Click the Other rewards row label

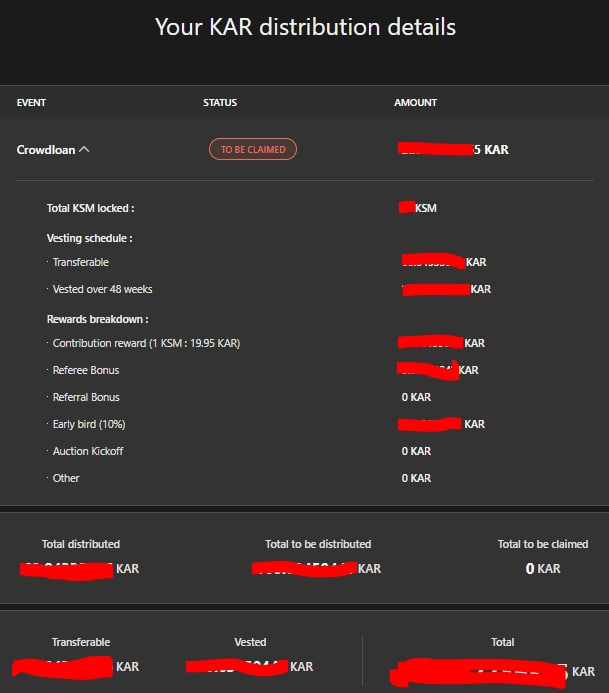[66, 478]
